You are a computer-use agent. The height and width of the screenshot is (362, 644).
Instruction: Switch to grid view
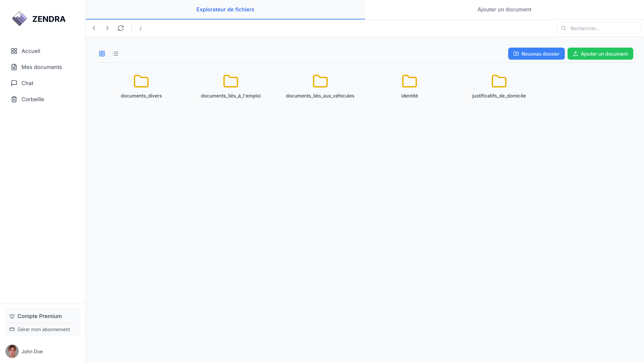[x=102, y=54]
